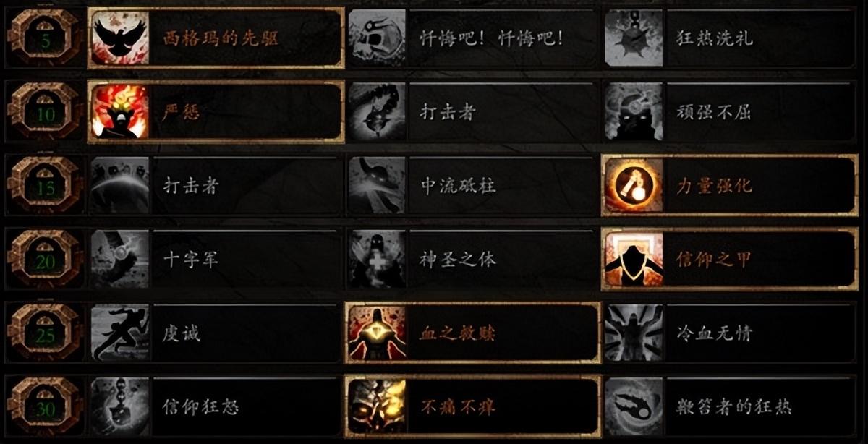The width and height of the screenshot is (868, 444).
Task: Select the flail icon for 狂热洗礼
Action: click(634, 38)
